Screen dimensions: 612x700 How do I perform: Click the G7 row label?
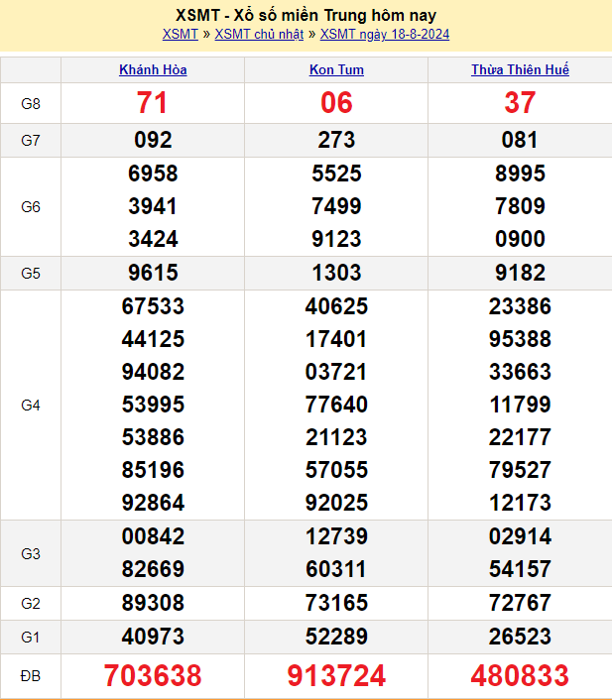click(x=31, y=140)
